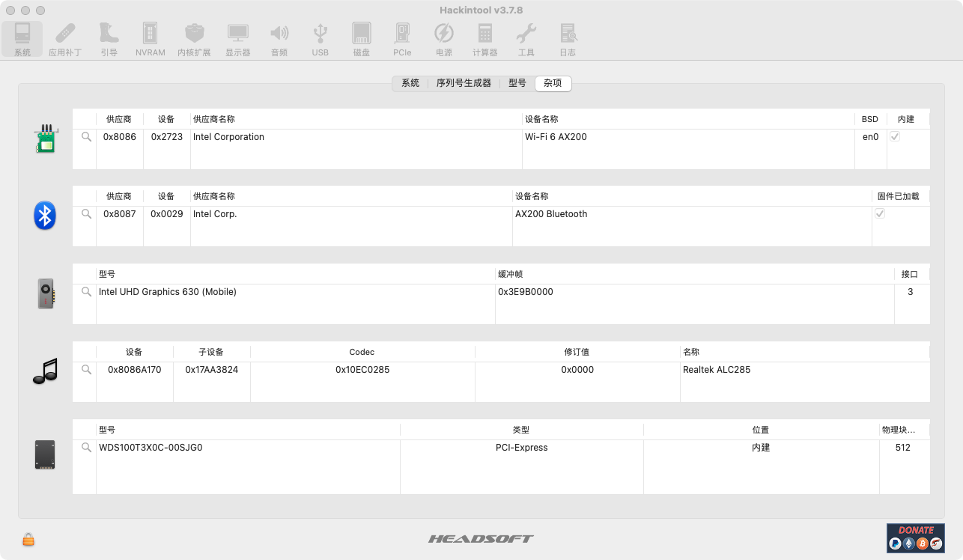Select revision value 0x0000
The image size is (963, 560).
coord(577,370)
